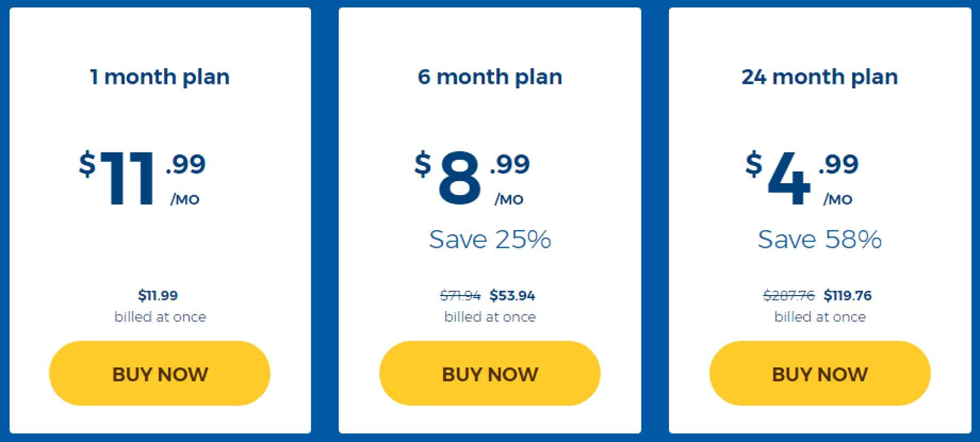Click 'billed at once' under 1 month plan
980x442 pixels.
click(160, 317)
